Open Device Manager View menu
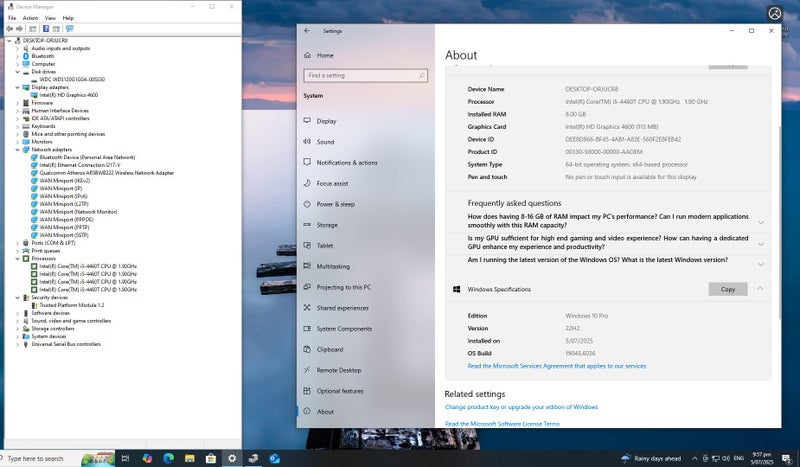This screenshot has height=467, width=800. (50, 18)
